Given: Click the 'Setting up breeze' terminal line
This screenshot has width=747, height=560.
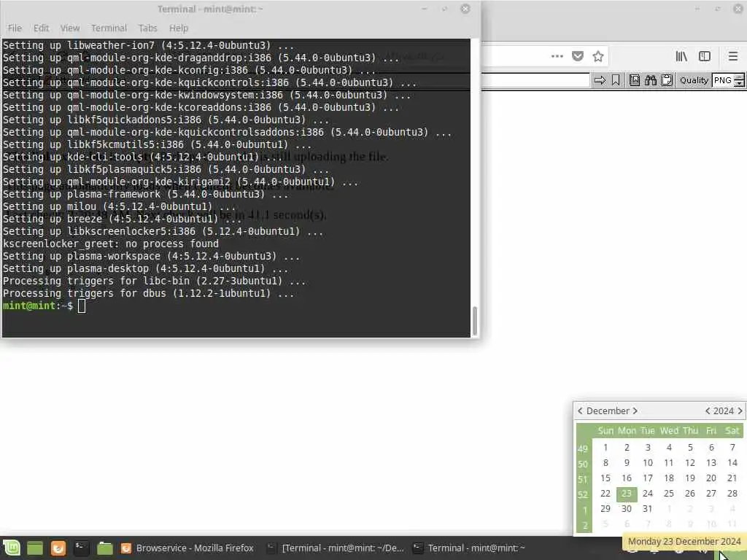Looking at the screenshot, I should click(x=122, y=219).
